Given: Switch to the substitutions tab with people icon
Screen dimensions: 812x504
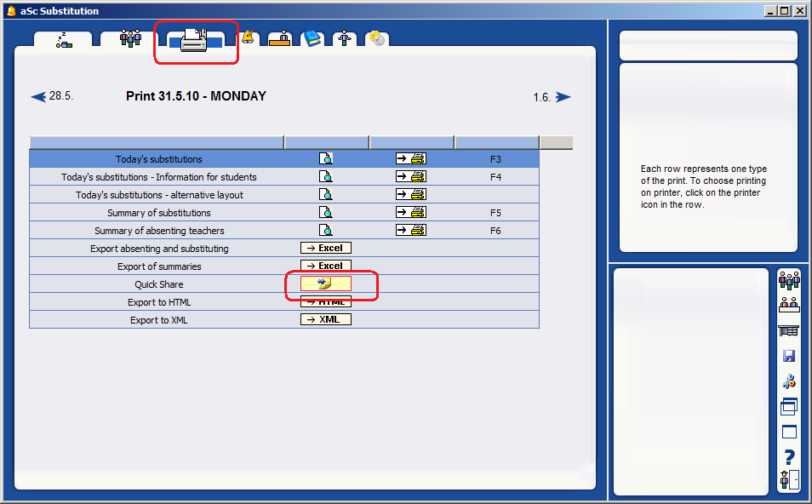Looking at the screenshot, I should 130,39.
